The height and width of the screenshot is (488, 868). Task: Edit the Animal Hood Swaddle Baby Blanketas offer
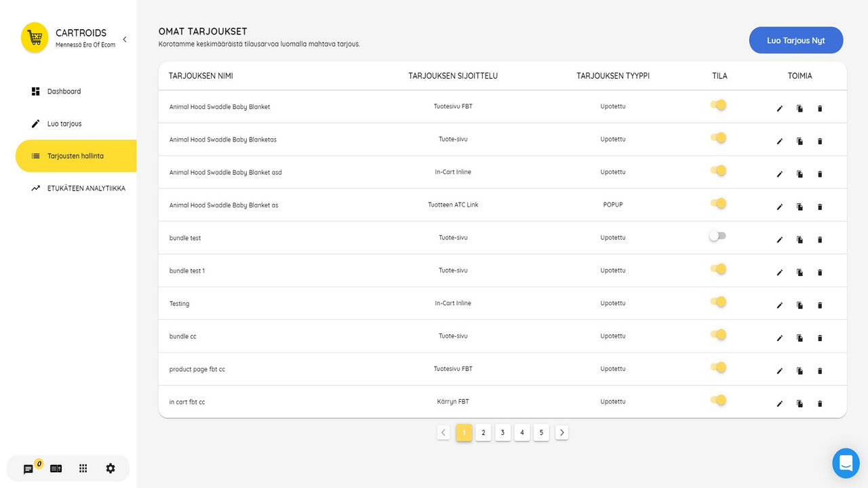[x=779, y=142]
